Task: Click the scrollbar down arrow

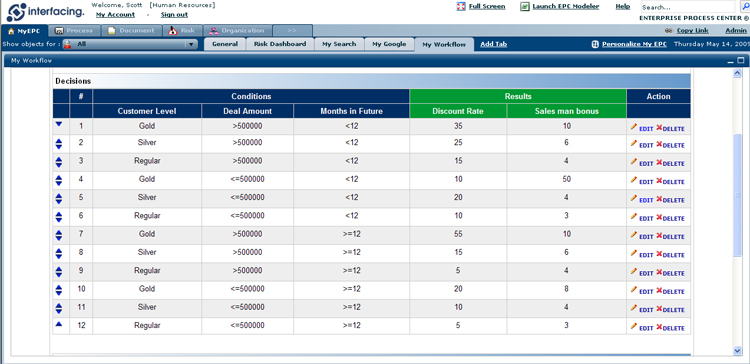Action: point(737,351)
